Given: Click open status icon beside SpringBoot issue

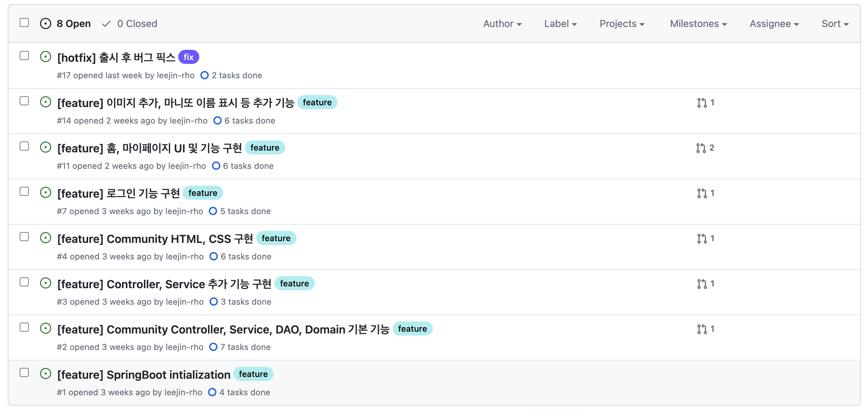Looking at the screenshot, I should pyautogui.click(x=46, y=374).
